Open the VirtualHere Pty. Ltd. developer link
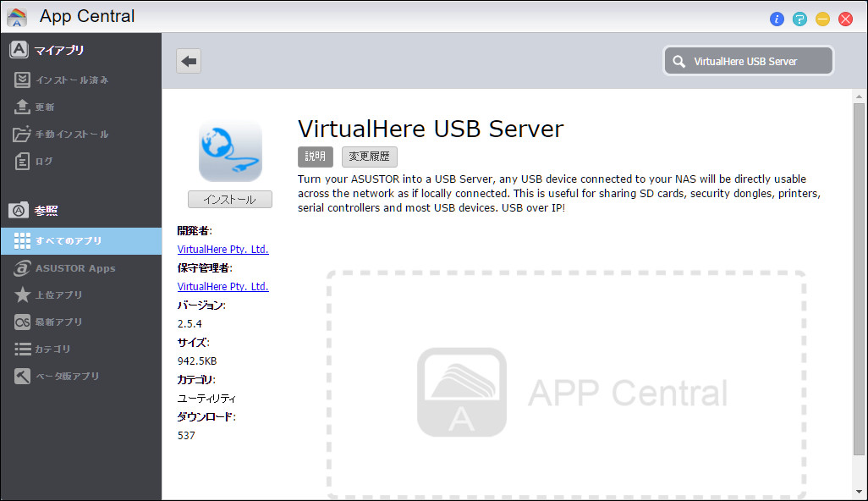 tap(222, 249)
